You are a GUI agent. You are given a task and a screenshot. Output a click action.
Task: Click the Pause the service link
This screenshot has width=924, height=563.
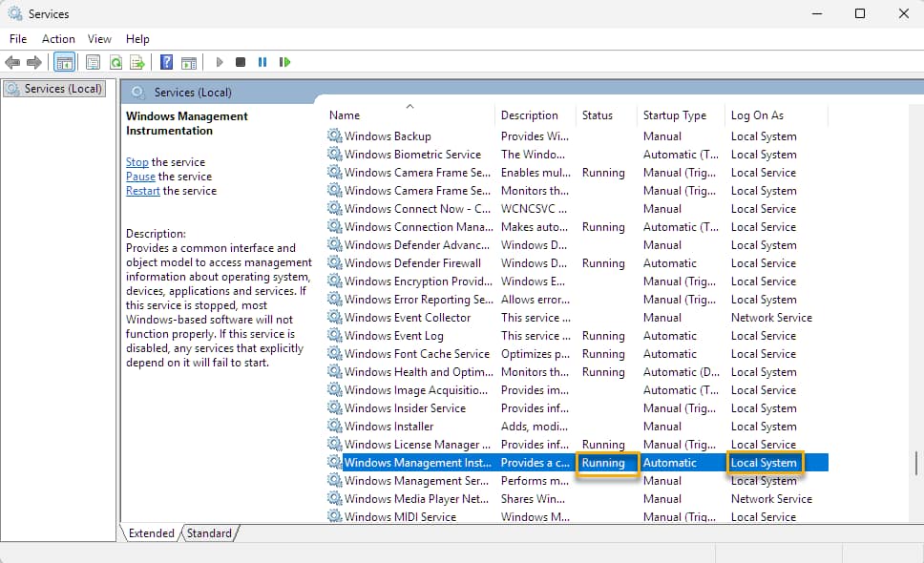140,177
